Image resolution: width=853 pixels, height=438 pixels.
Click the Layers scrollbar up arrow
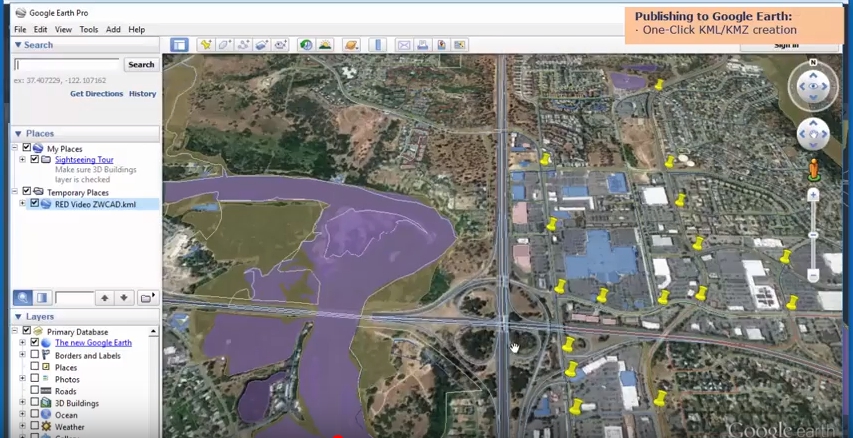[153, 331]
